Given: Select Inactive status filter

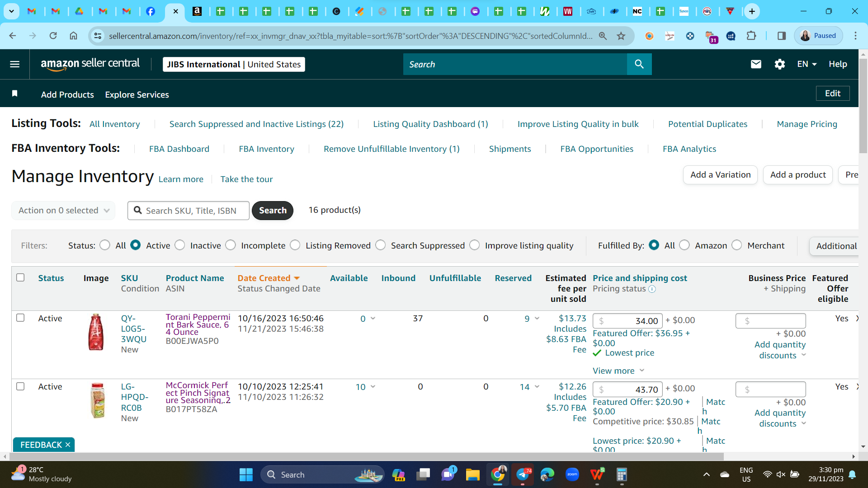Looking at the screenshot, I should click(x=180, y=245).
